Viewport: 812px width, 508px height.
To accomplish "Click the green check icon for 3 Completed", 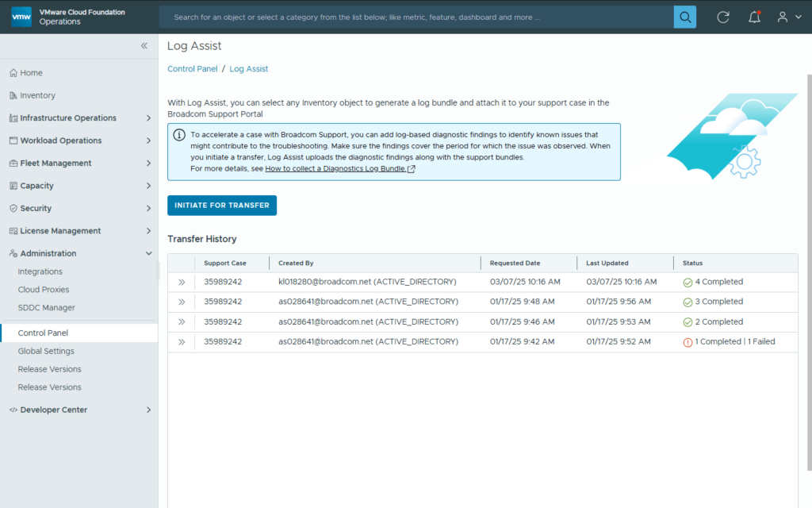I will click(x=688, y=302).
